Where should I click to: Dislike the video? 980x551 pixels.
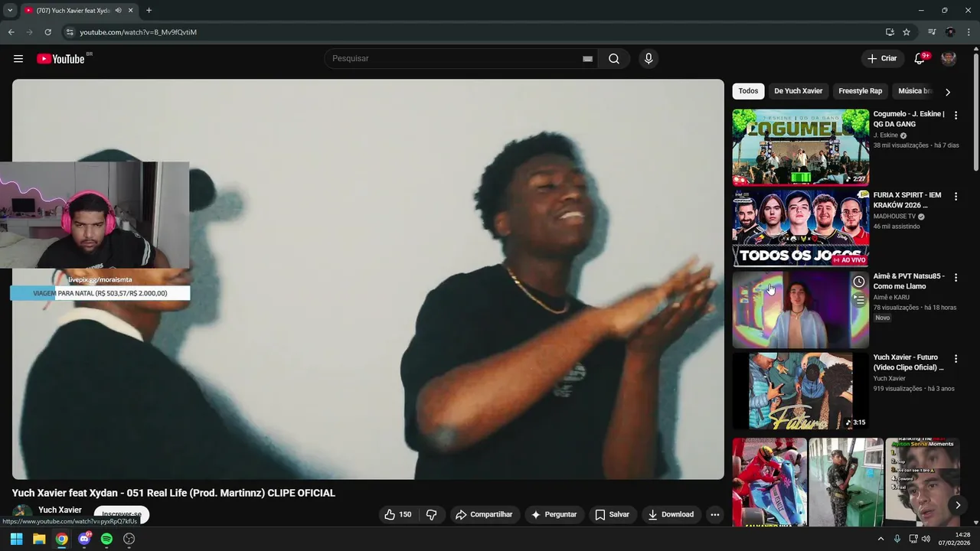431,514
